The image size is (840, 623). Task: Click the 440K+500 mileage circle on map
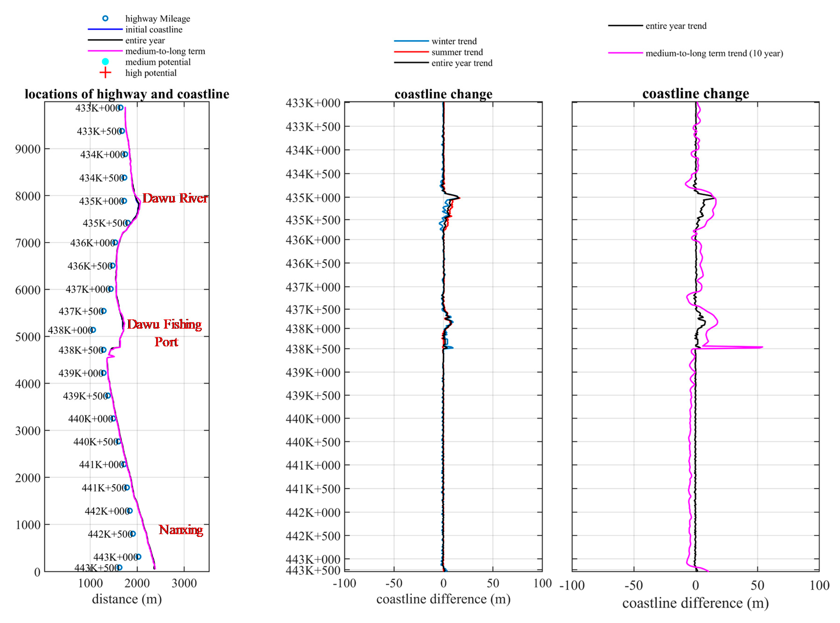coord(119,441)
